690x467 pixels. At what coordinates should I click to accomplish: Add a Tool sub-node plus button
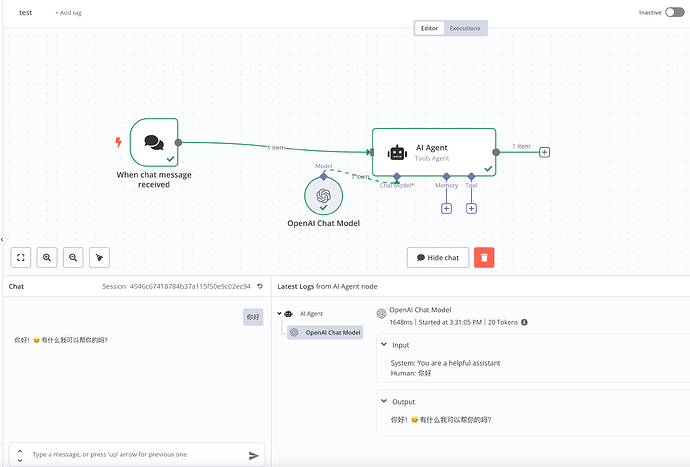click(471, 209)
